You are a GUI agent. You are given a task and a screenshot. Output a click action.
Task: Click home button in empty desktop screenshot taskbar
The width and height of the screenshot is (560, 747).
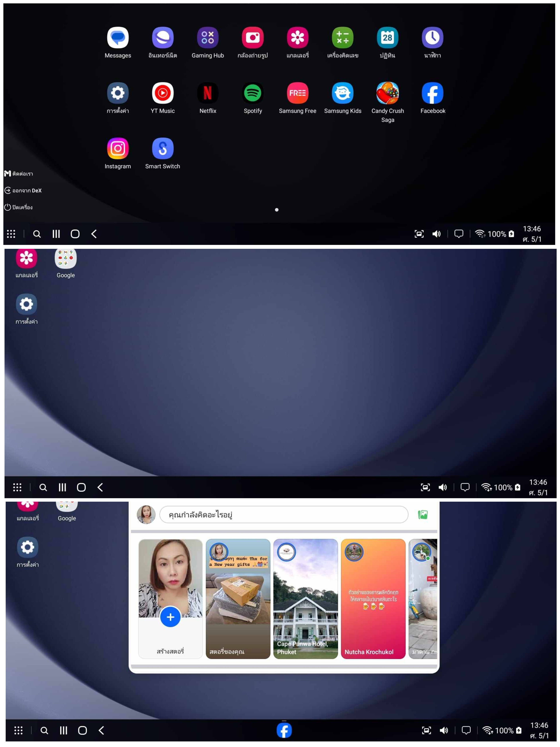coord(81,487)
